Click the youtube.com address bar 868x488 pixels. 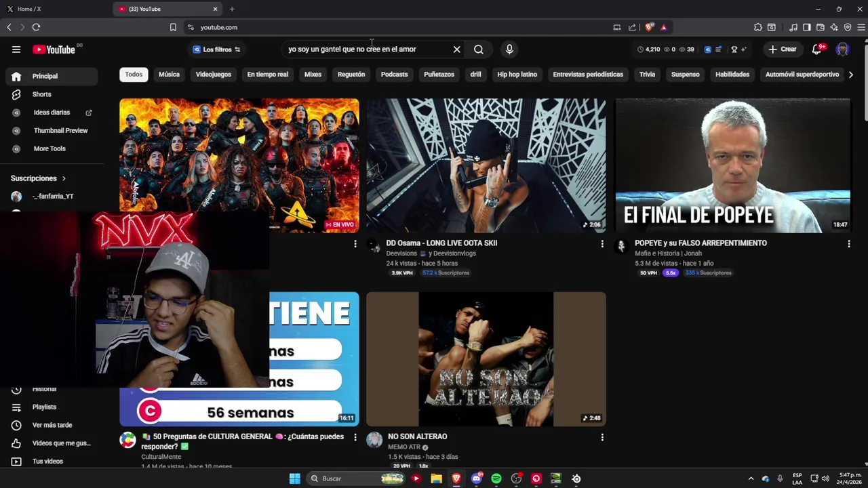click(393, 27)
